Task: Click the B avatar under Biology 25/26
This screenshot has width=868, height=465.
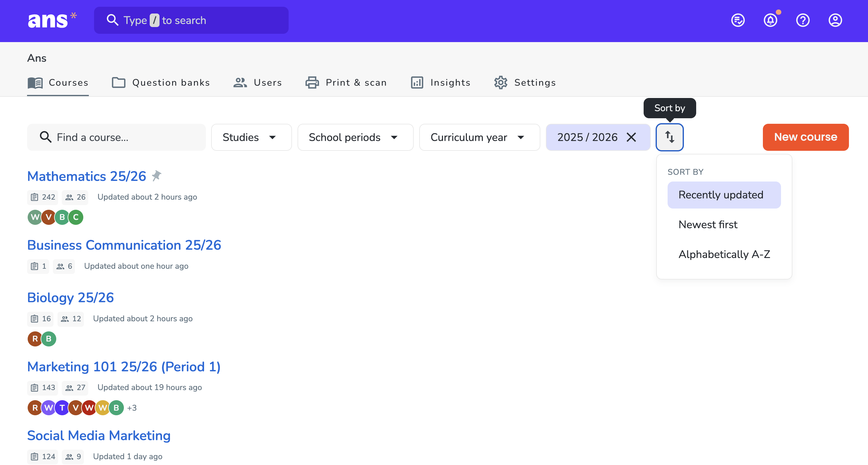Action: click(49, 338)
